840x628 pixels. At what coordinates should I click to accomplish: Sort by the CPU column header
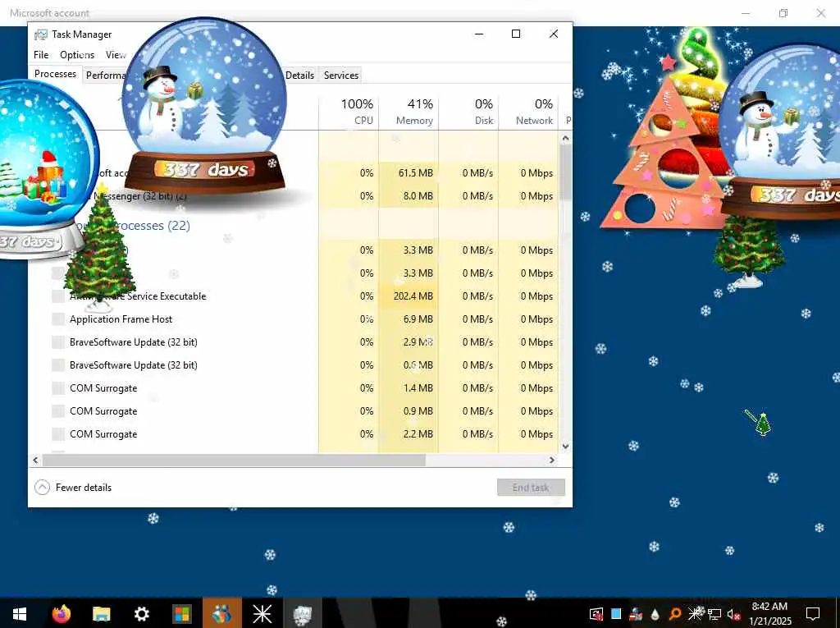pyautogui.click(x=349, y=112)
